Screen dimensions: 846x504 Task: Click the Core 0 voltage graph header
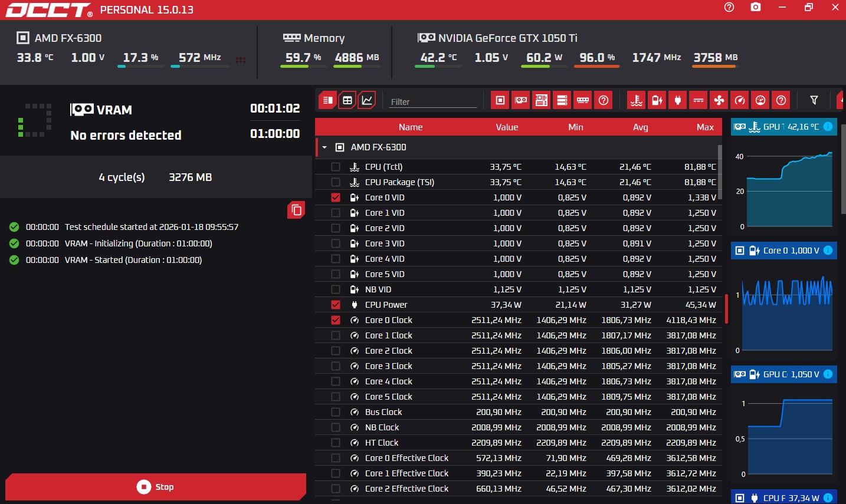pyautogui.click(x=784, y=251)
